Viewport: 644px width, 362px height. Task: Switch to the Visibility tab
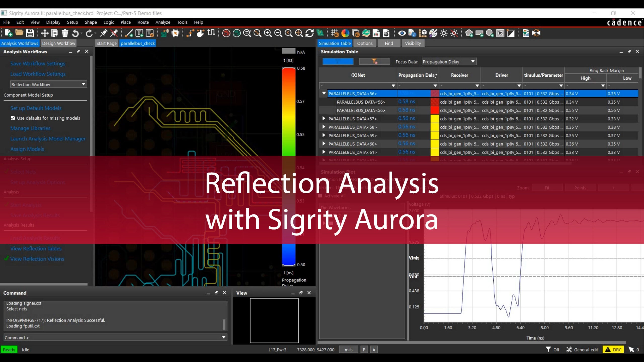[x=413, y=43]
